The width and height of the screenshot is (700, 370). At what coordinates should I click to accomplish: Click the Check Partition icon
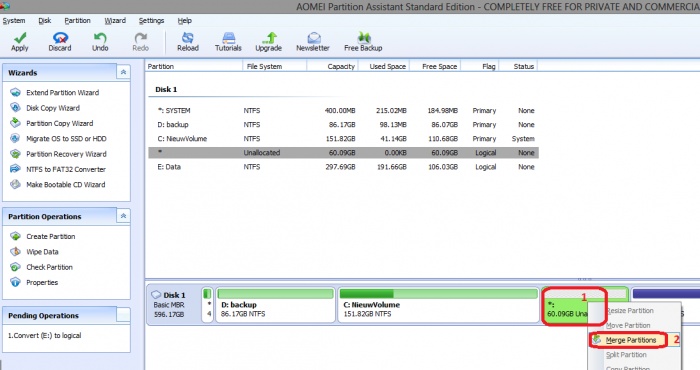coord(16,267)
